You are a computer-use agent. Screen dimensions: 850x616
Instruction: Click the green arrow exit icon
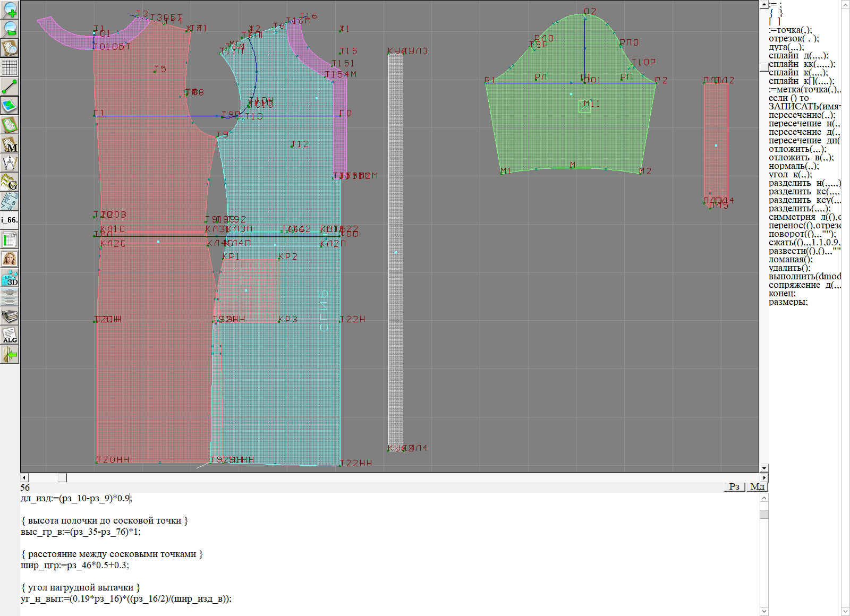coord(10,354)
